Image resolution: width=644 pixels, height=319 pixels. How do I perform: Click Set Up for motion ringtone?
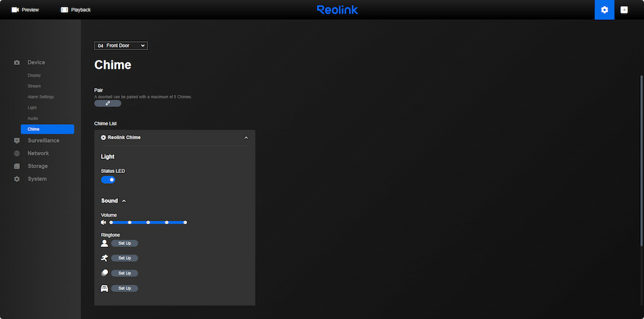124,258
